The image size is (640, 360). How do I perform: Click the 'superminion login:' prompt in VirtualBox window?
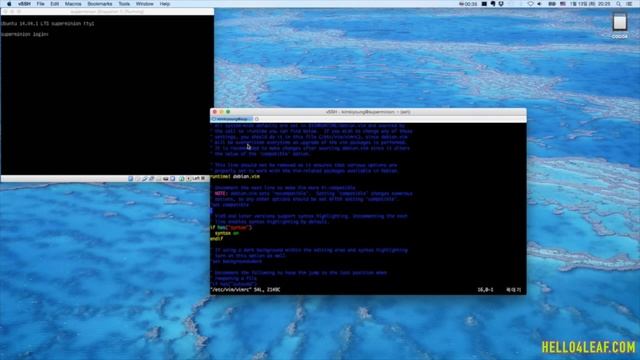[25, 34]
